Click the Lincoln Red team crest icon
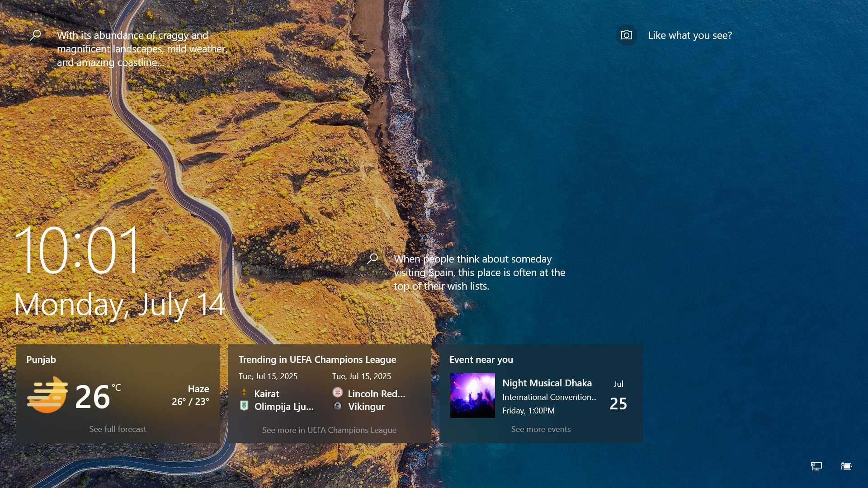 pos(337,392)
